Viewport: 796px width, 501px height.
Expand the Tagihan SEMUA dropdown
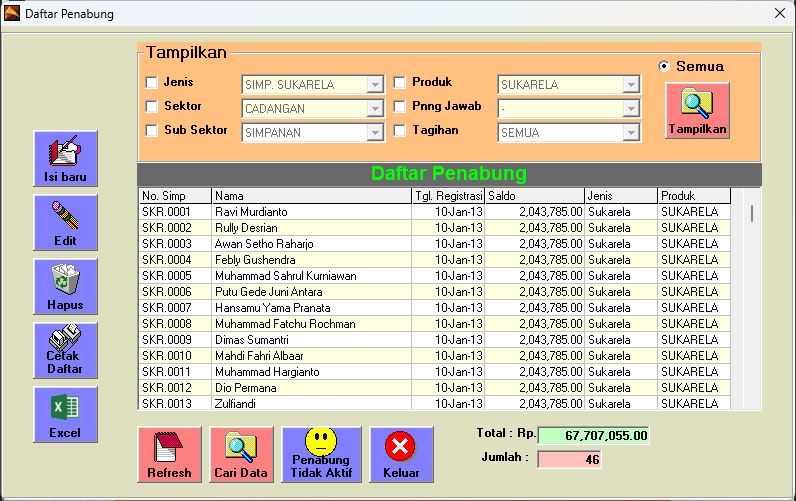[x=631, y=133]
